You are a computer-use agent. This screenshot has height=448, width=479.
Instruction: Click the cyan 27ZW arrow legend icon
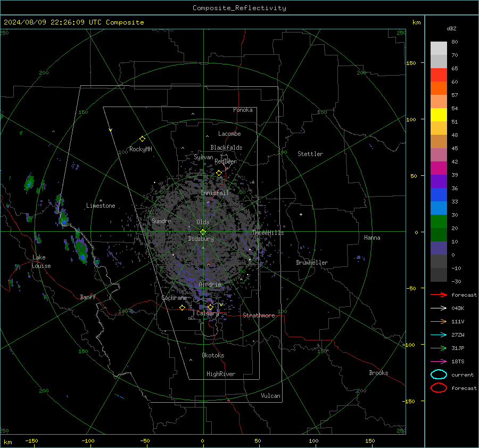tap(439, 335)
